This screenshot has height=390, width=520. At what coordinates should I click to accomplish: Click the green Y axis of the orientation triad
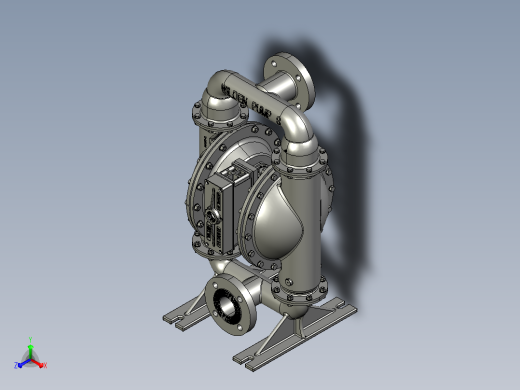tap(30, 348)
